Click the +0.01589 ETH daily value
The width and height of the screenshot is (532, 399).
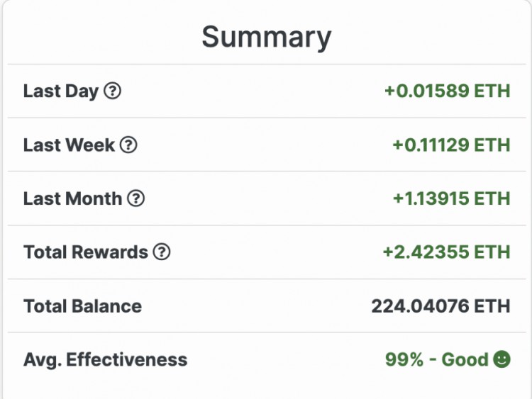coord(448,91)
